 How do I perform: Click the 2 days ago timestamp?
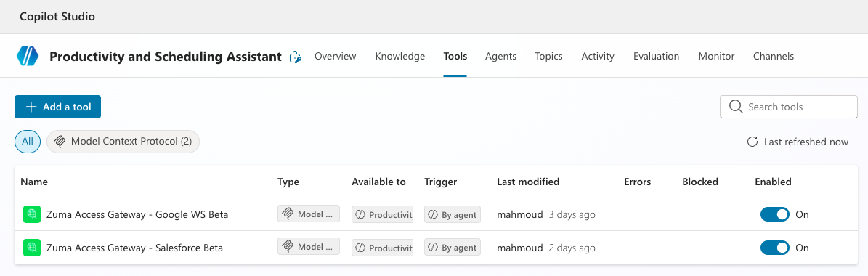tap(572, 247)
